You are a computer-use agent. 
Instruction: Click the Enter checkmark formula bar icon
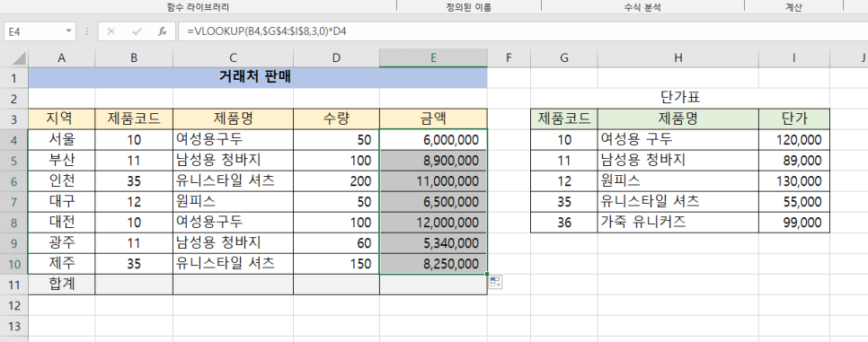tap(137, 31)
